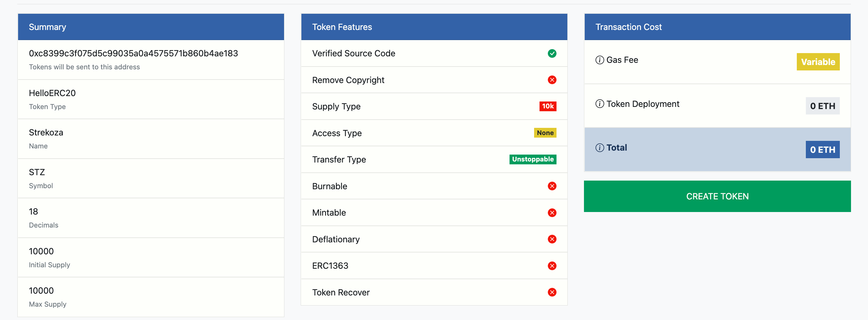Click the red 10k Supply Type badge

click(547, 106)
